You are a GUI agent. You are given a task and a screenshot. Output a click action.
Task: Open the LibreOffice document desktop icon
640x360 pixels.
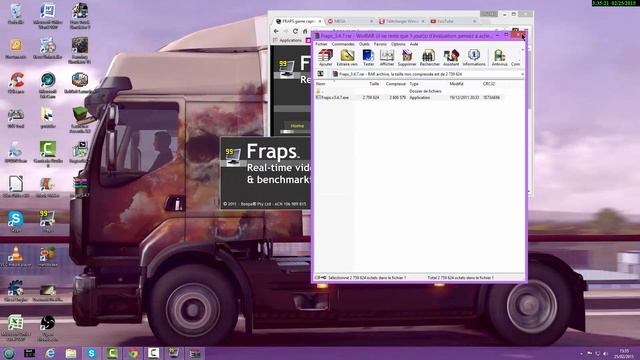coord(16,187)
